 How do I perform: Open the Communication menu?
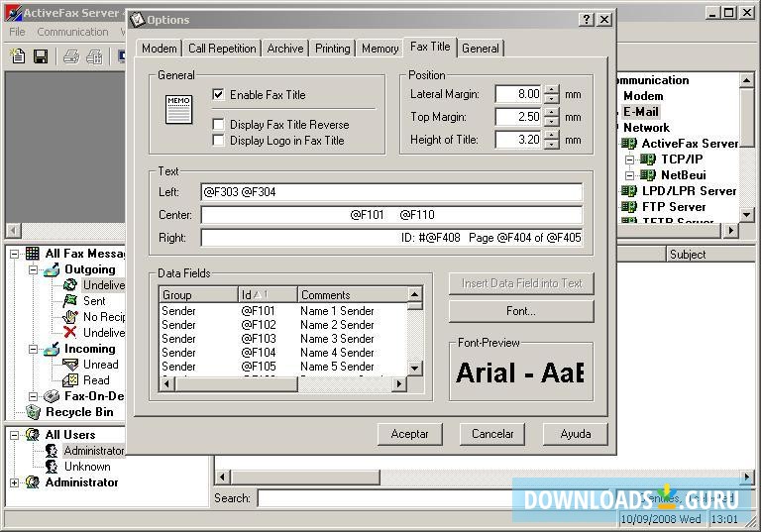72,32
